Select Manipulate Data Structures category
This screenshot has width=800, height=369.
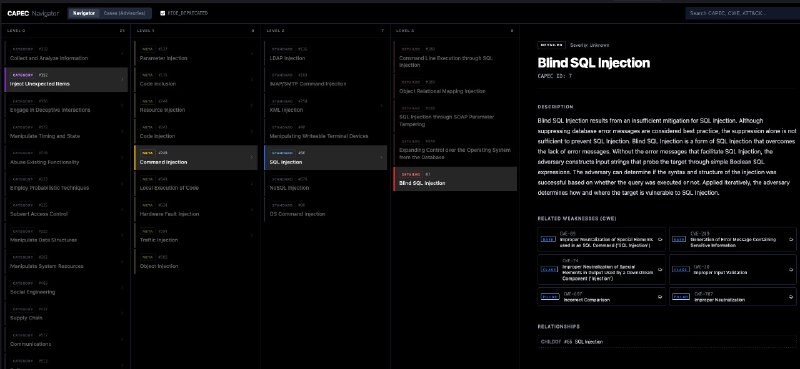point(66,236)
